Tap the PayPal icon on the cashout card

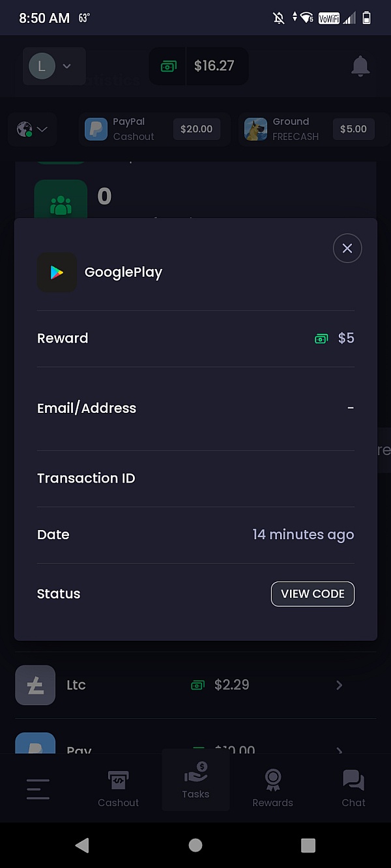(x=96, y=129)
